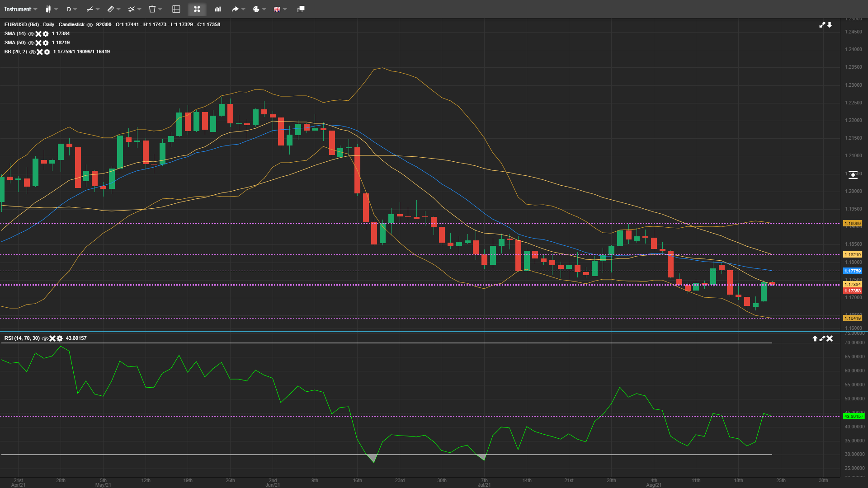Toggle Bollinger Bands visibility eye
868x488 pixels.
[33, 52]
